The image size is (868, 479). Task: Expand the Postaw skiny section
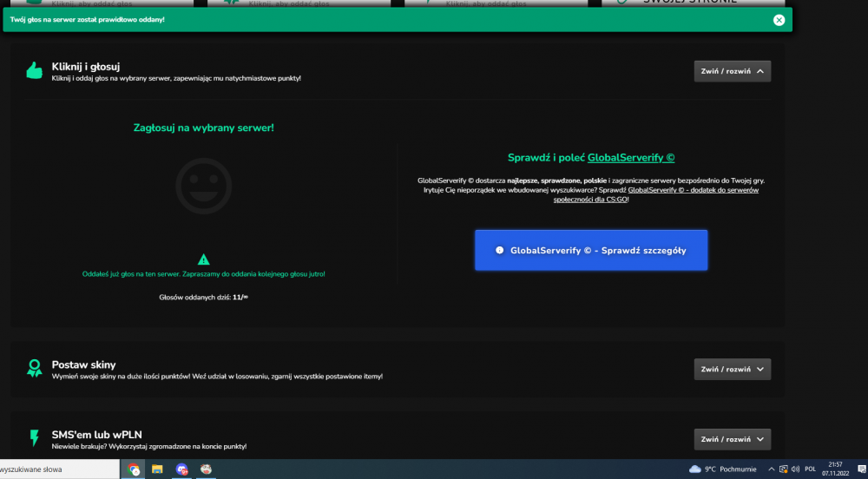733,370
